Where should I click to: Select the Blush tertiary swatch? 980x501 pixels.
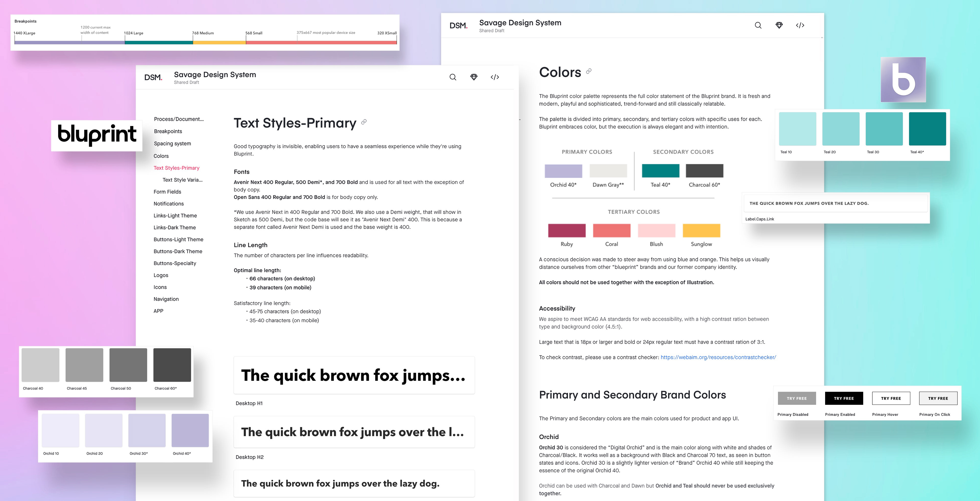(656, 231)
